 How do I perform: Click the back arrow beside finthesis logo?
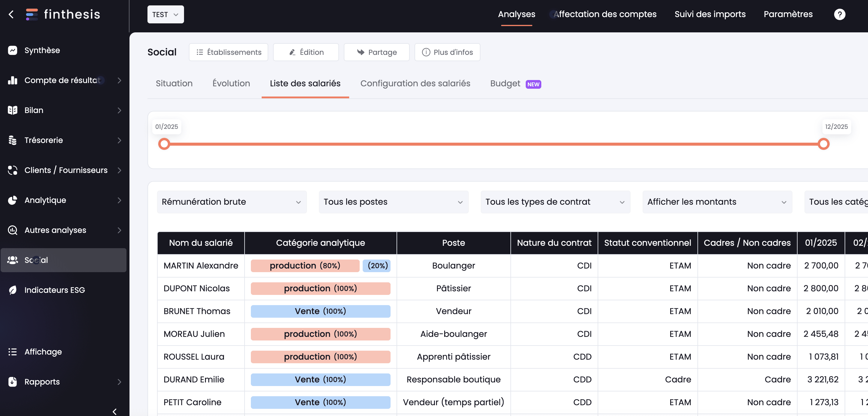point(11,14)
